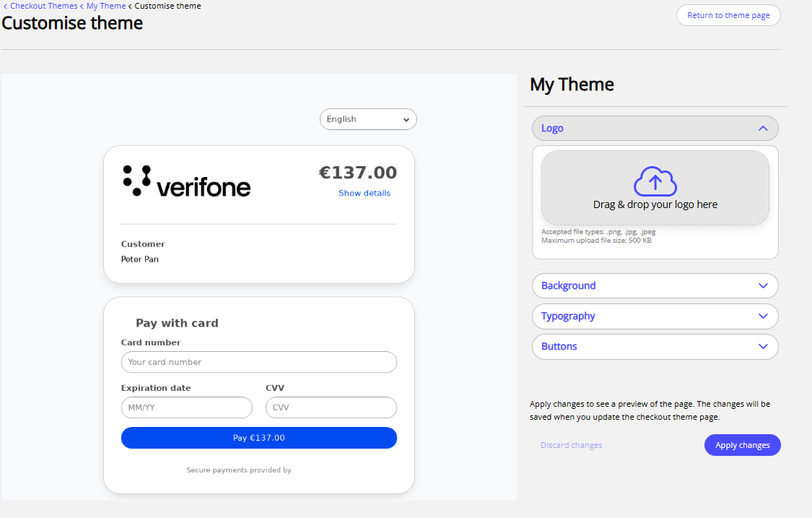The image size is (812, 518).
Task: Click the My Theme panel heading
Action: [572, 85]
